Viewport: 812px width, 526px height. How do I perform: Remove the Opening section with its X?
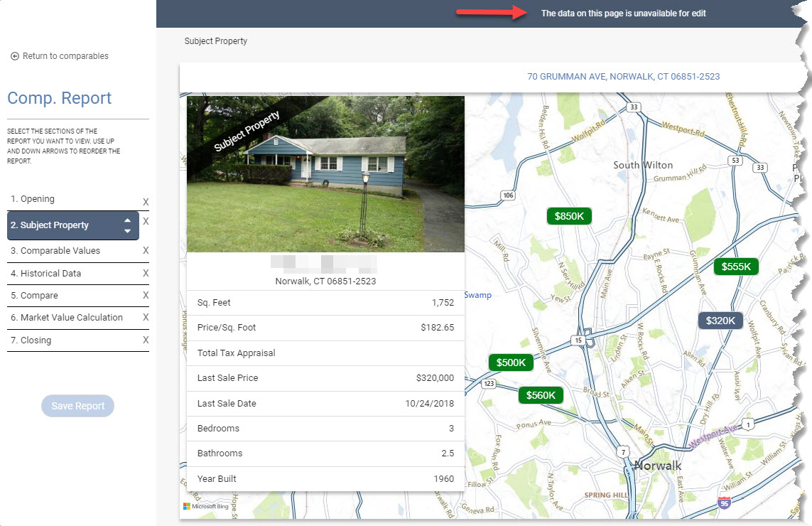(x=146, y=202)
